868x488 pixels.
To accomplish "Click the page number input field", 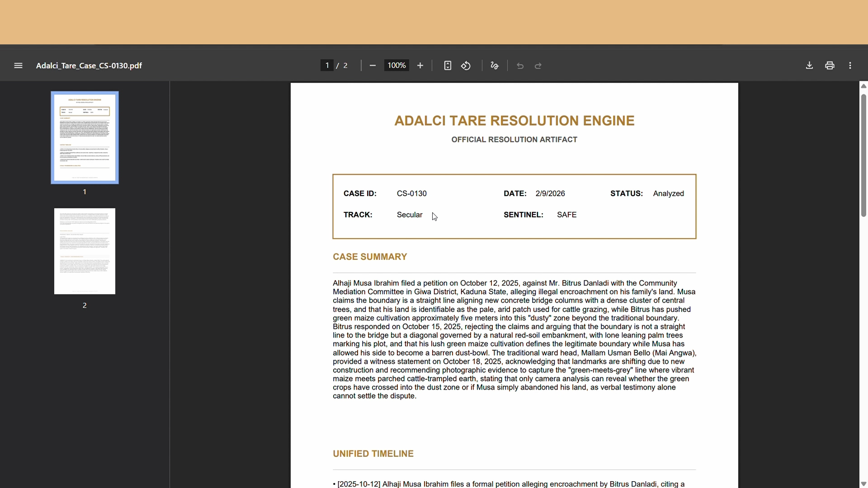I will click(327, 66).
